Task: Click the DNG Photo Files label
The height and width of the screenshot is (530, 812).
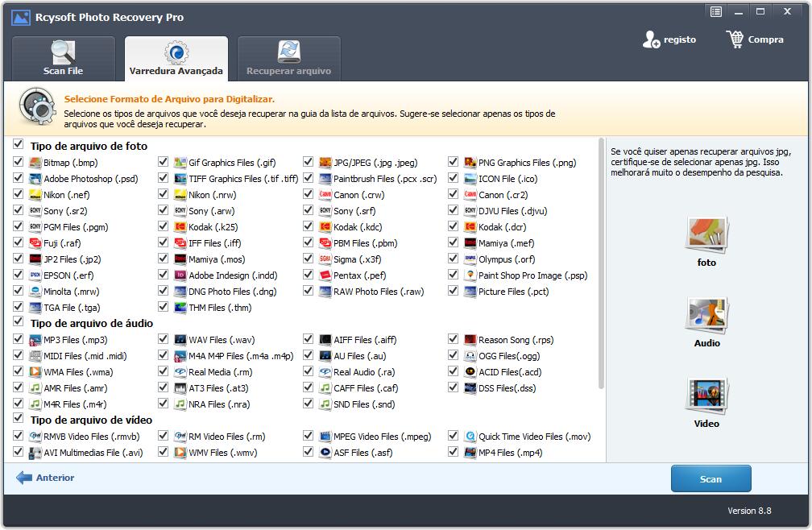Action: click(x=233, y=292)
